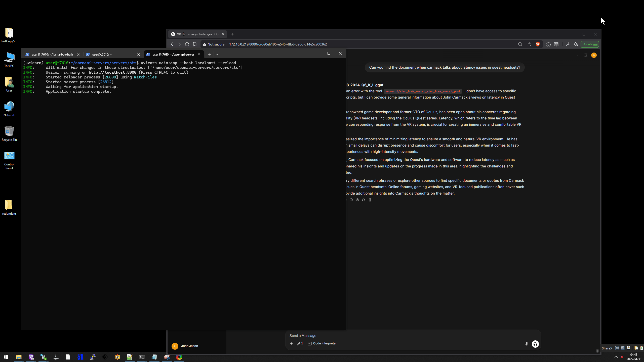644x362 pixels.
Task: Open the terminal icon on the taskbar
Action: tap(142, 357)
